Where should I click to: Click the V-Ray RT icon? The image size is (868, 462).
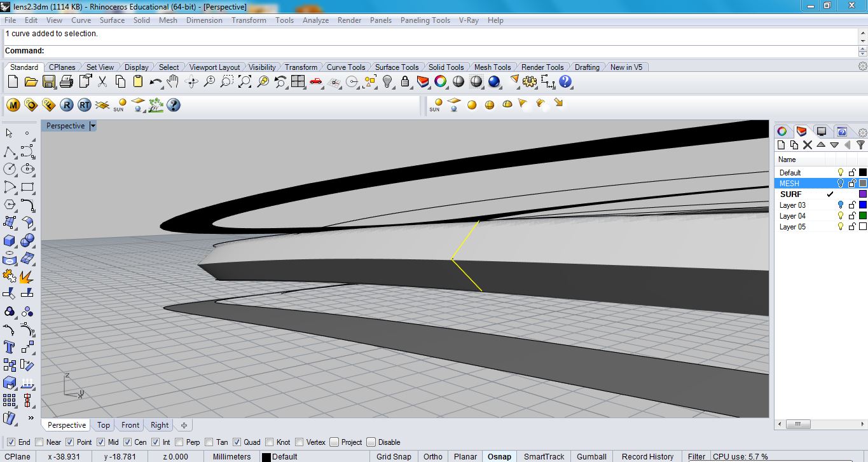(x=85, y=105)
